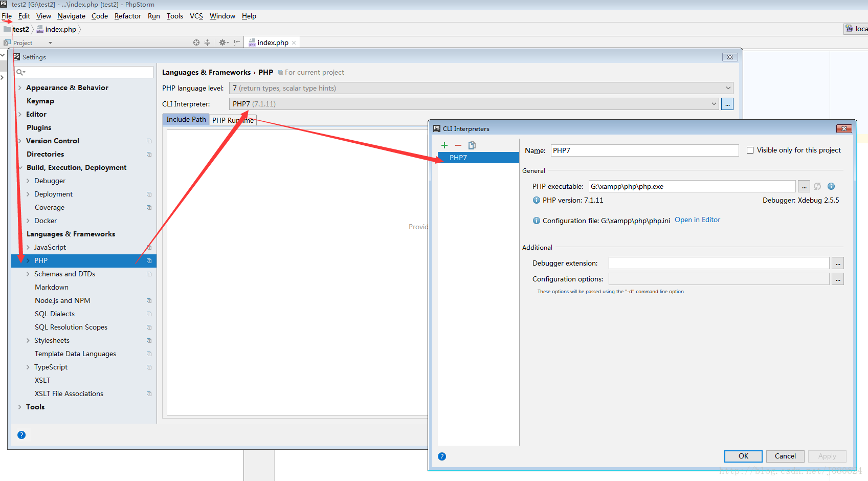Cancel the CLI Interpreters dialog

pos(785,456)
